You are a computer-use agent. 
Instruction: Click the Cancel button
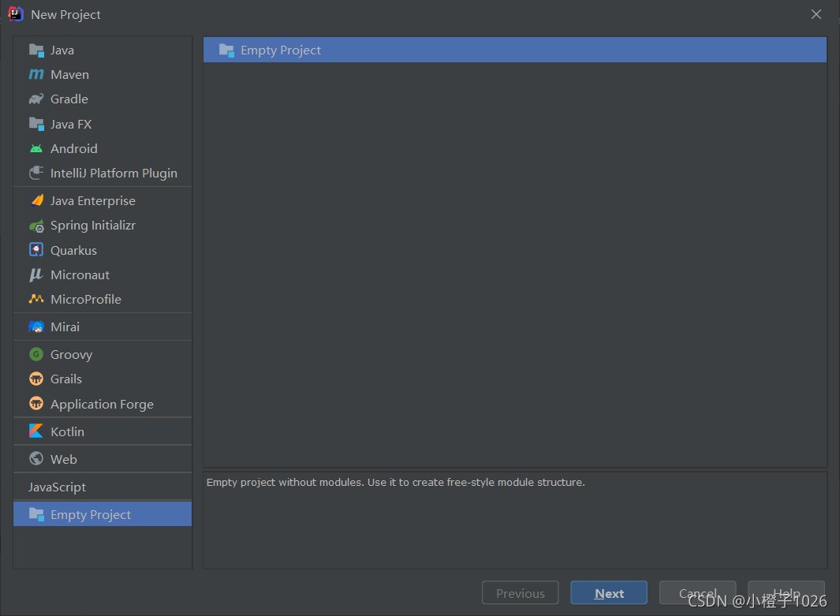pyautogui.click(x=697, y=593)
